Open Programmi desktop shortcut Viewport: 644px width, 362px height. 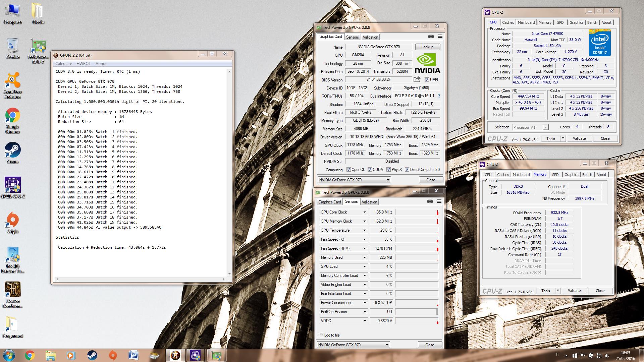tap(13, 327)
